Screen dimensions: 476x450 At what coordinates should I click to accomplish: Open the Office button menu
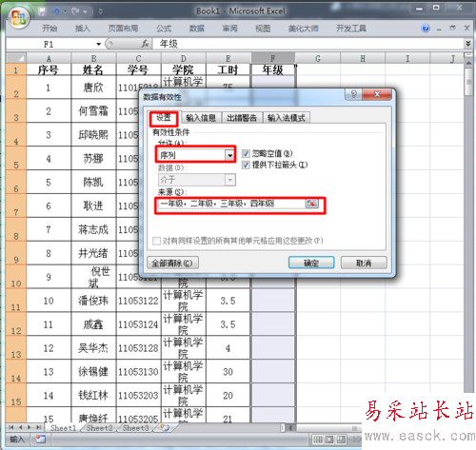pos(19,18)
